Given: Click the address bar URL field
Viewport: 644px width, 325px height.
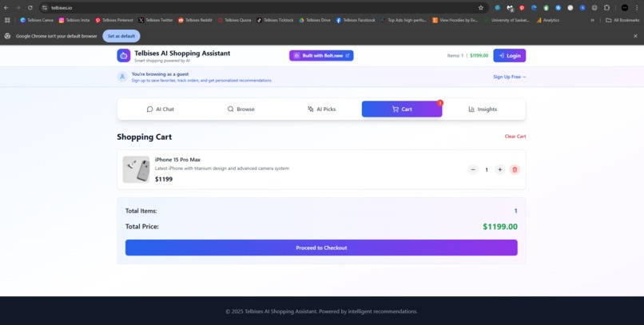Looking at the screenshot, I should pyautogui.click(x=263, y=8).
